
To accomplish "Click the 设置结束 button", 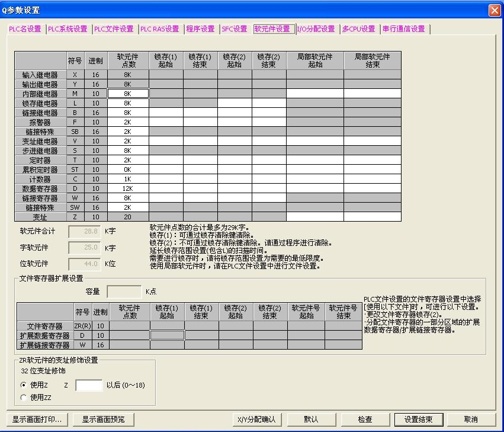I will coord(419,420).
